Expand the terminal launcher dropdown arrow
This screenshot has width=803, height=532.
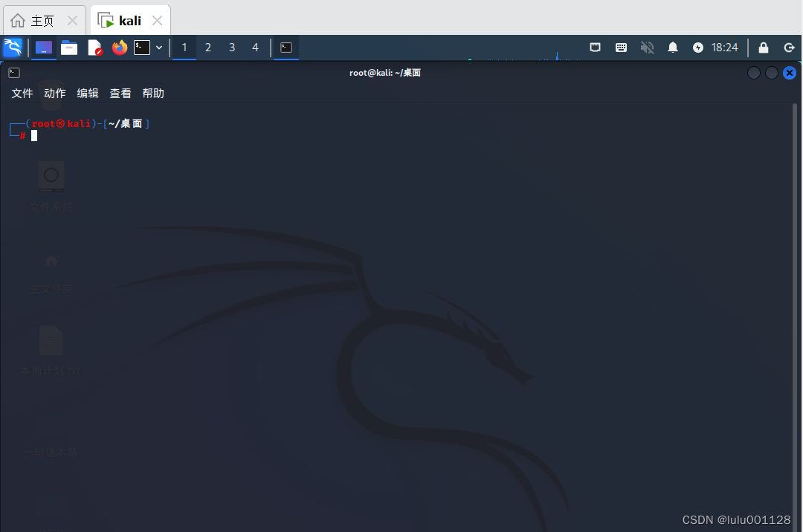pyautogui.click(x=158, y=47)
